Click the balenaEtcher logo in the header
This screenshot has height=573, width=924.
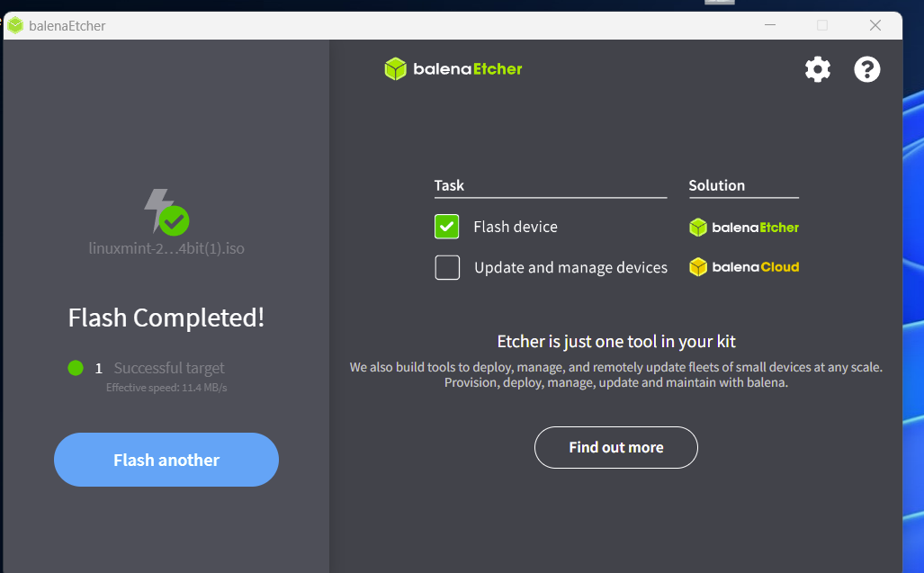(x=453, y=69)
